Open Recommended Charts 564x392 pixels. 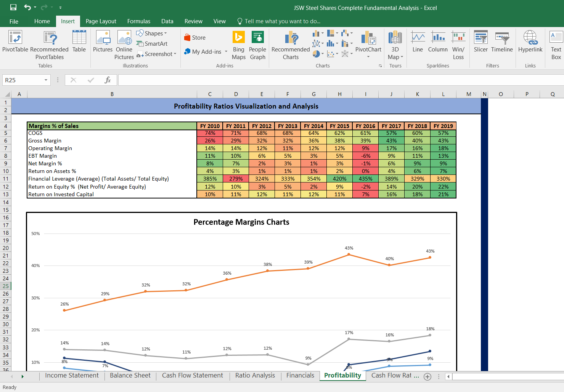click(x=291, y=45)
